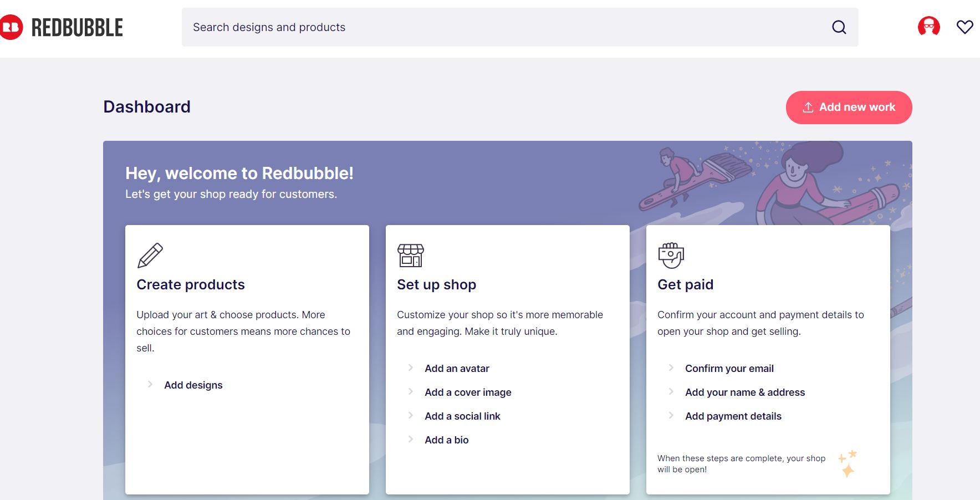
Task: Click the REDBUBBLE wordmark
Action: 77,28
